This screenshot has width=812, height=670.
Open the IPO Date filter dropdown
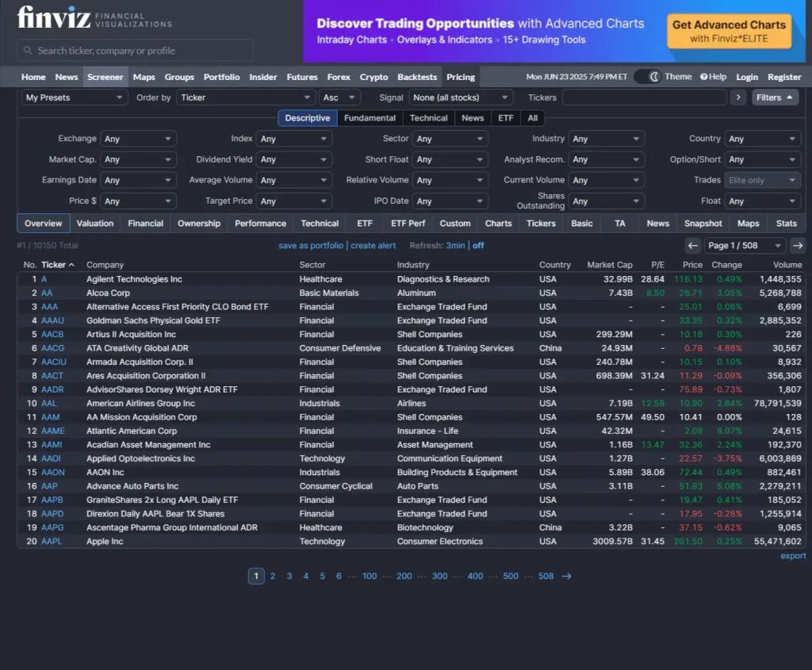click(x=450, y=201)
